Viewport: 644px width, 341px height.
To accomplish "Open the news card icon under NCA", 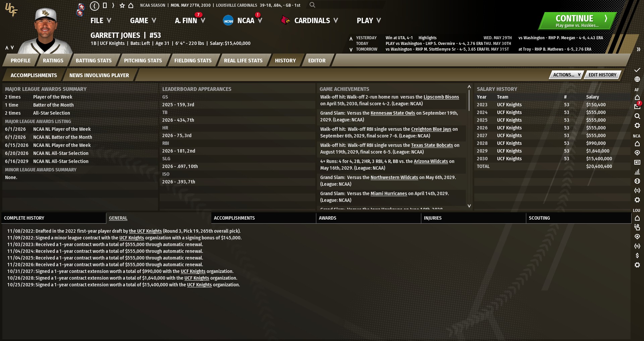I will coord(637,162).
